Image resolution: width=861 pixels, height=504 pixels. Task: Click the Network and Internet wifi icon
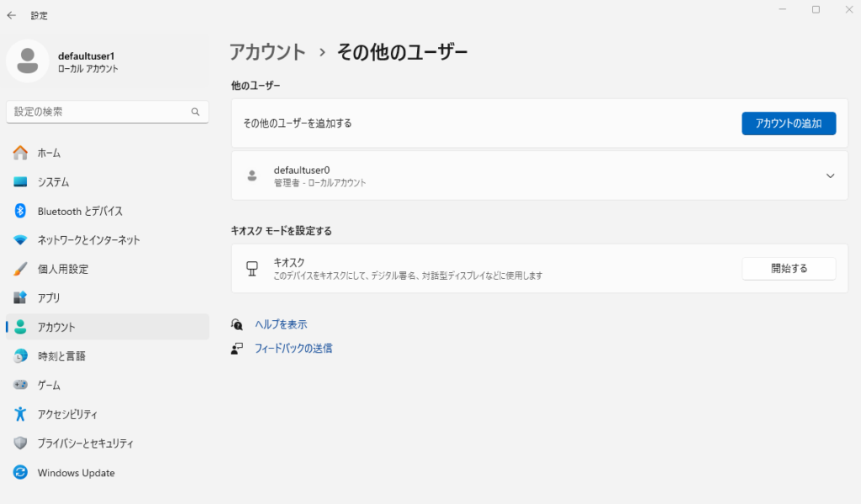[x=21, y=240]
